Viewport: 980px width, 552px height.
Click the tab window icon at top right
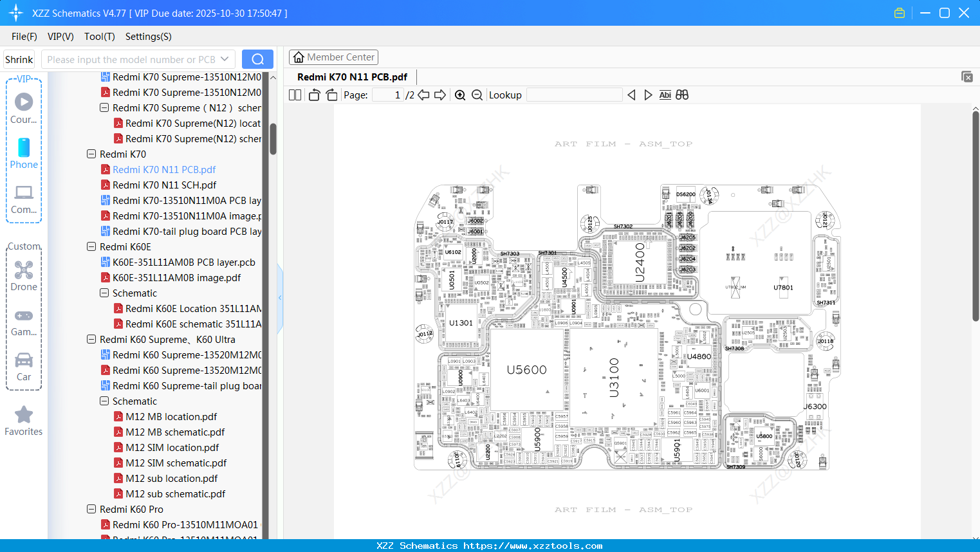click(x=967, y=77)
